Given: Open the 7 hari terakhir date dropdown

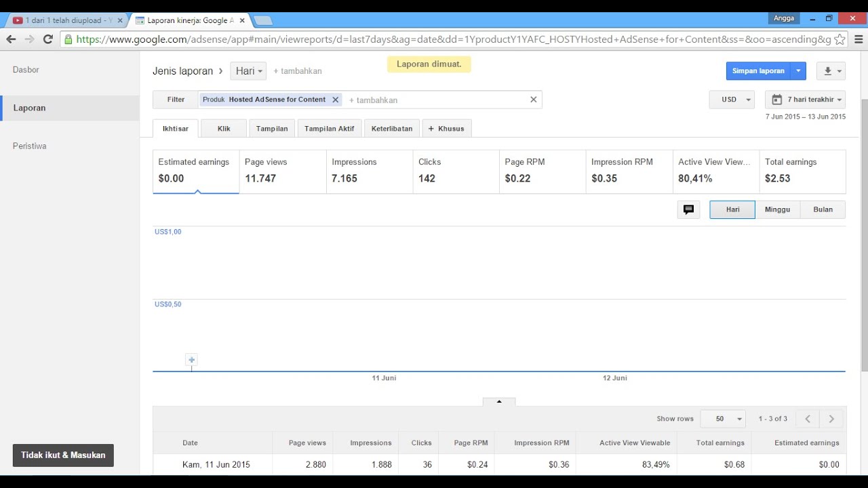Looking at the screenshot, I should pos(806,100).
